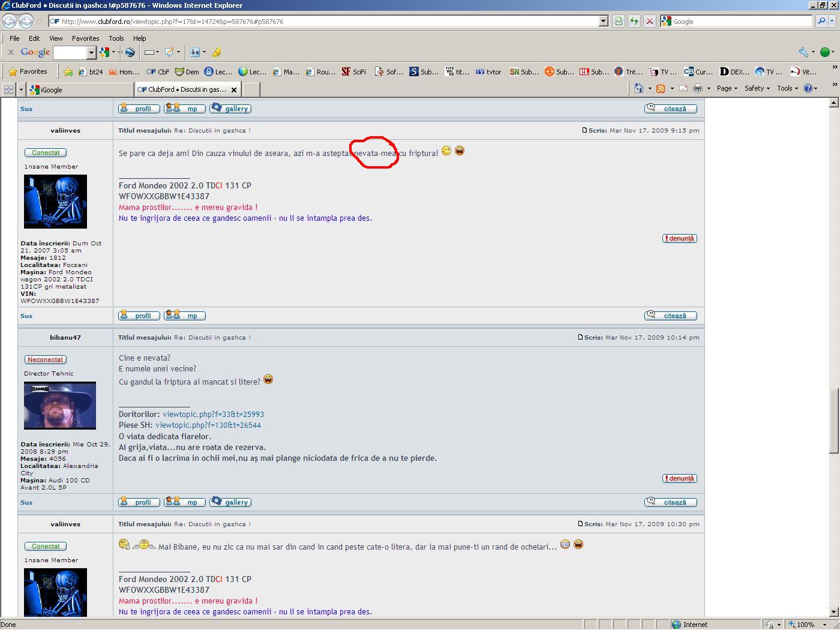The width and height of the screenshot is (840, 630).
Task: Toggle the Compatibility View icon
Action: click(x=618, y=21)
